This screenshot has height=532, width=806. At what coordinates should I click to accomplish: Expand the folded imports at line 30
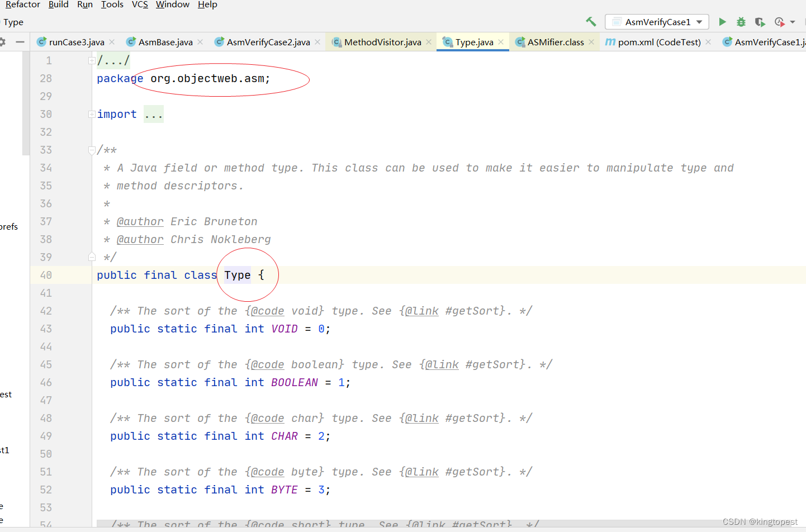tap(91, 114)
